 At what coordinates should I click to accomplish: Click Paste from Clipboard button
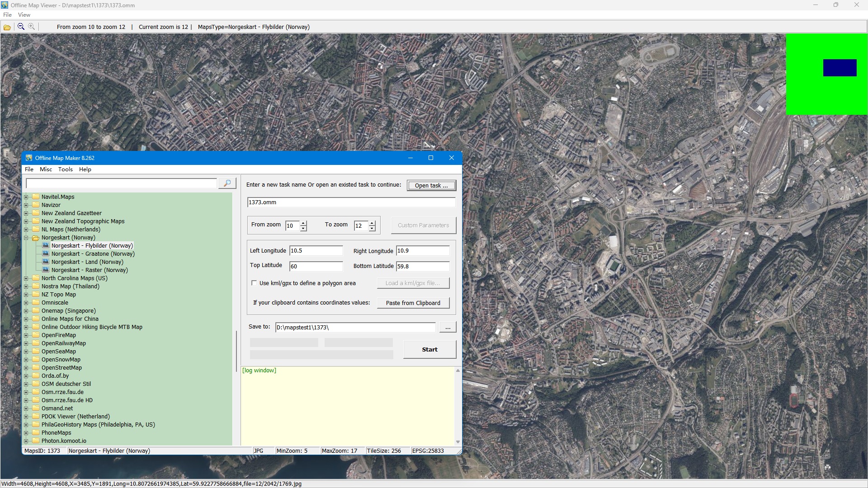click(x=413, y=303)
